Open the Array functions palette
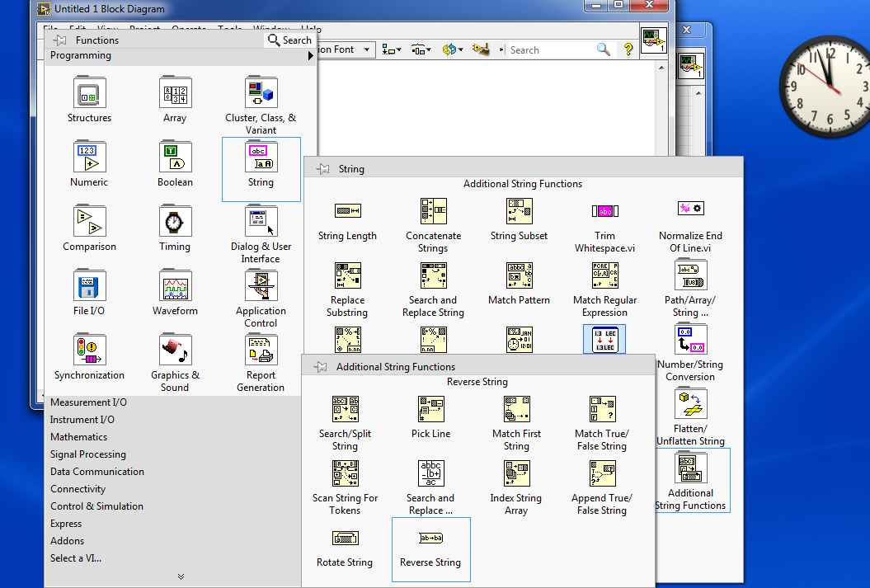 click(x=175, y=92)
